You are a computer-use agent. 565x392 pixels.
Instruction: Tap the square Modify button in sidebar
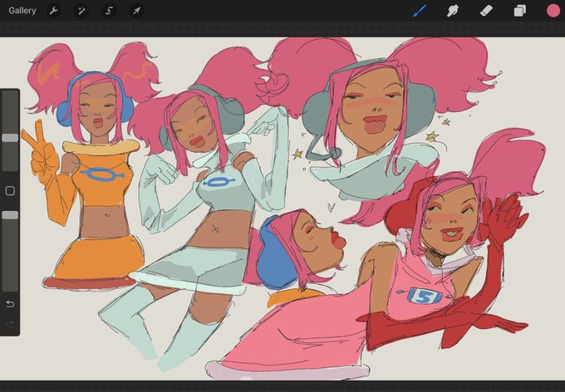[10, 190]
